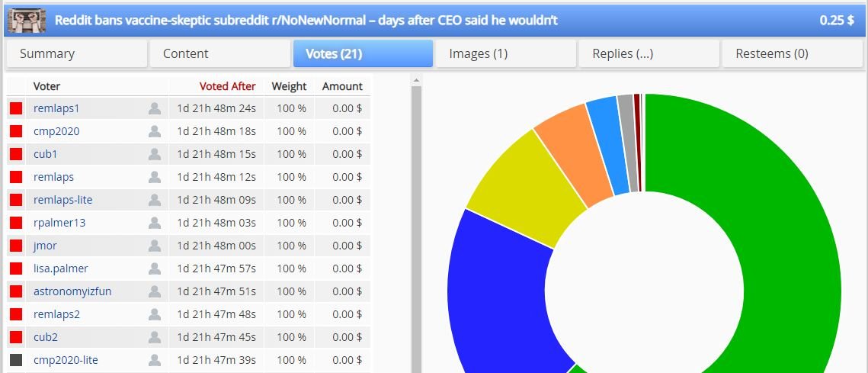Open voter lisa.palmer profile link
The height and width of the screenshot is (373, 868).
tap(60, 268)
